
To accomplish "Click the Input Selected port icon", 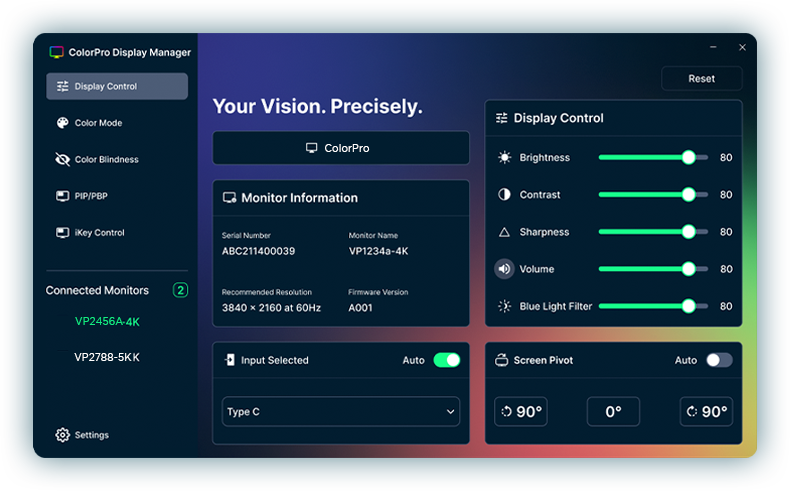I will tap(230, 360).
